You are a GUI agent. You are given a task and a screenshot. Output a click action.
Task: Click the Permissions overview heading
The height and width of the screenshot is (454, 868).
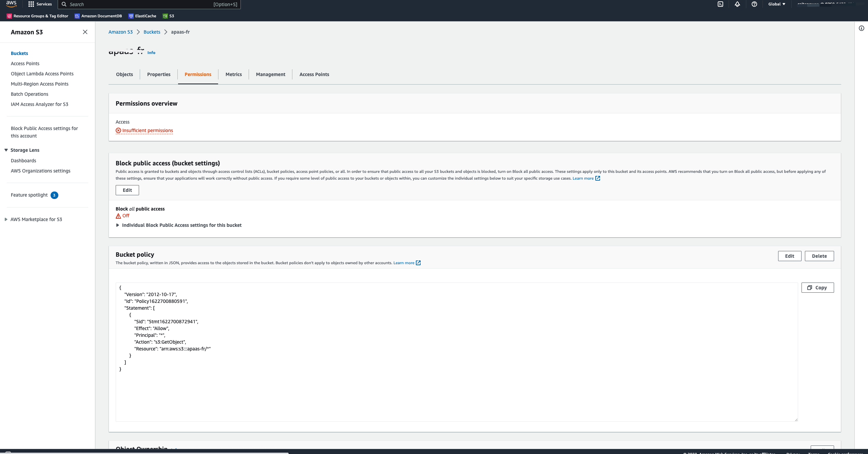pos(147,104)
